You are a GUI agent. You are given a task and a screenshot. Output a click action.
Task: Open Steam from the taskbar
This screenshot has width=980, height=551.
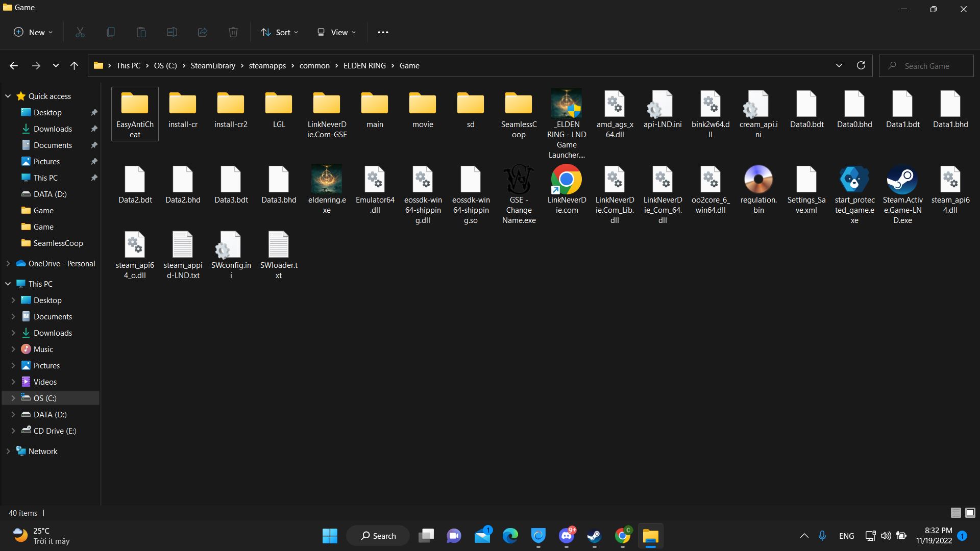pos(594,536)
